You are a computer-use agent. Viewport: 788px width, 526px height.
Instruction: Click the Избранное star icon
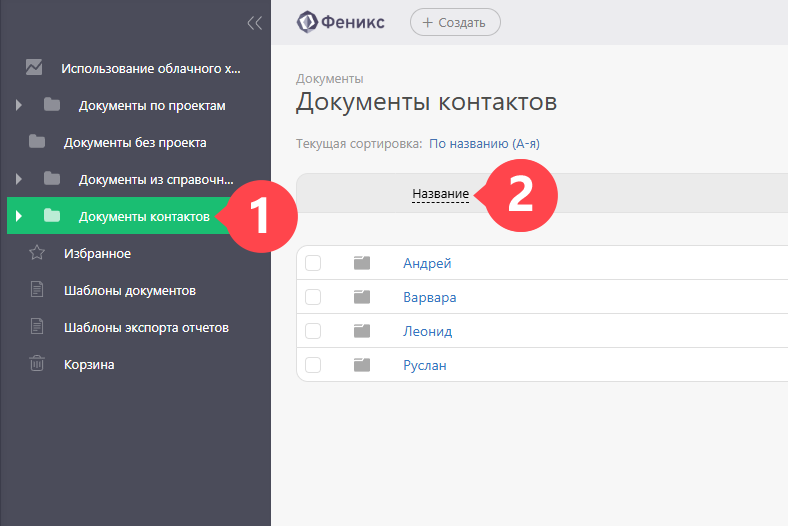tap(37, 253)
